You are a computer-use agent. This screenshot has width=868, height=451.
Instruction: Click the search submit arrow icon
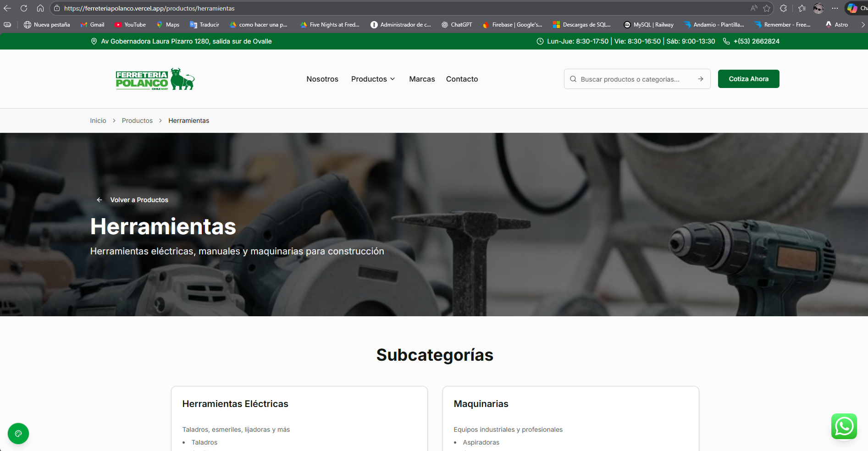point(701,79)
